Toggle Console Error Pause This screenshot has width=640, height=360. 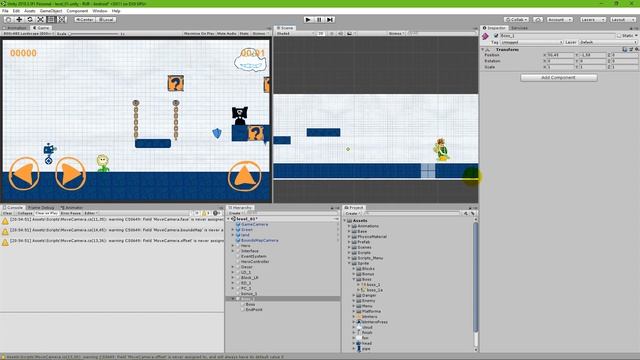pos(71,213)
